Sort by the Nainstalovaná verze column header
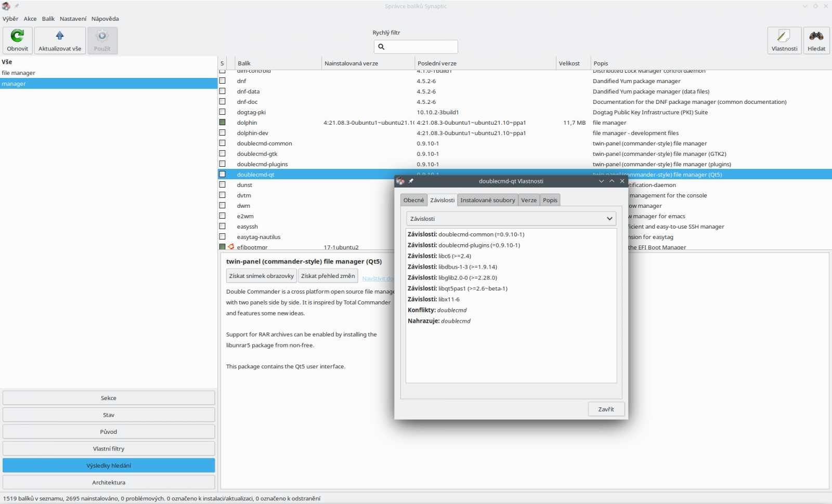The height and width of the screenshot is (504, 832). pyautogui.click(x=368, y=63)
